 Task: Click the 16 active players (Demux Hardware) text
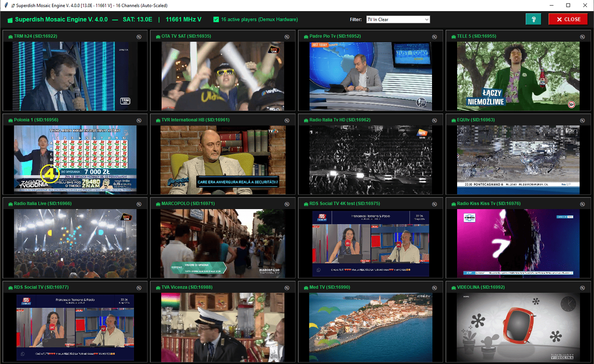tap(259, 19)
